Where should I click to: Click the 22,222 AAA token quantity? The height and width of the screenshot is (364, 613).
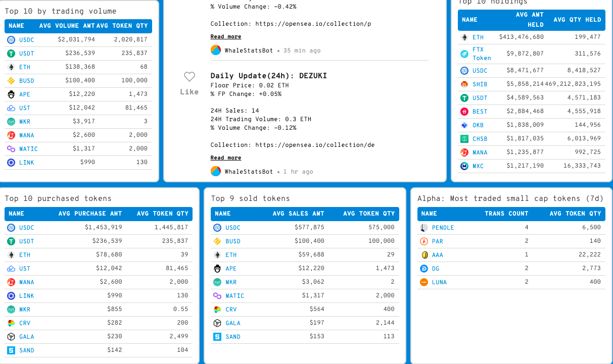click(590, 255)
